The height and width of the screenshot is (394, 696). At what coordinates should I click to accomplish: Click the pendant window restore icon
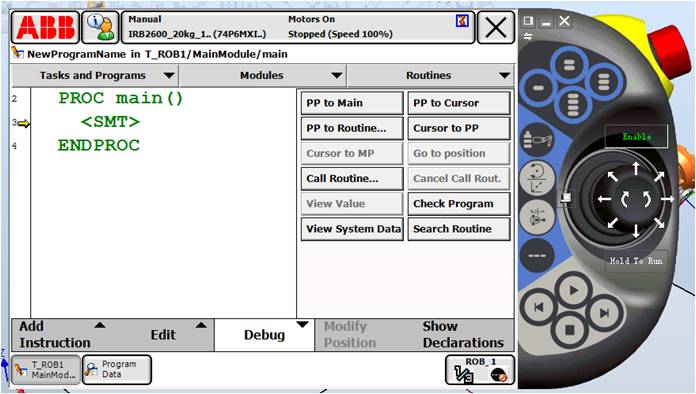coord(528,21)
